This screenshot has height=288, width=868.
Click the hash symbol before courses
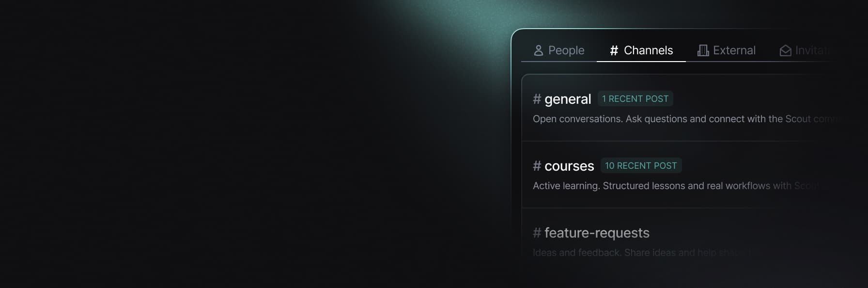coord(537,166)
